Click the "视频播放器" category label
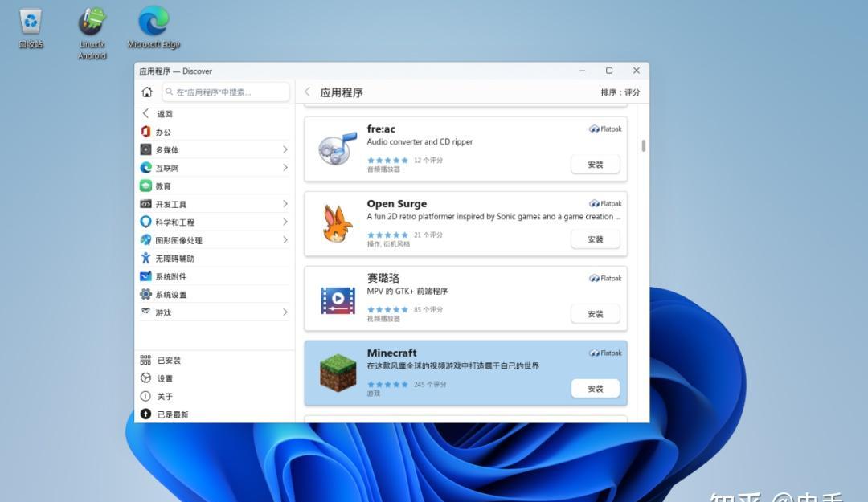This screenshot has width=868, height=502. 383,319
